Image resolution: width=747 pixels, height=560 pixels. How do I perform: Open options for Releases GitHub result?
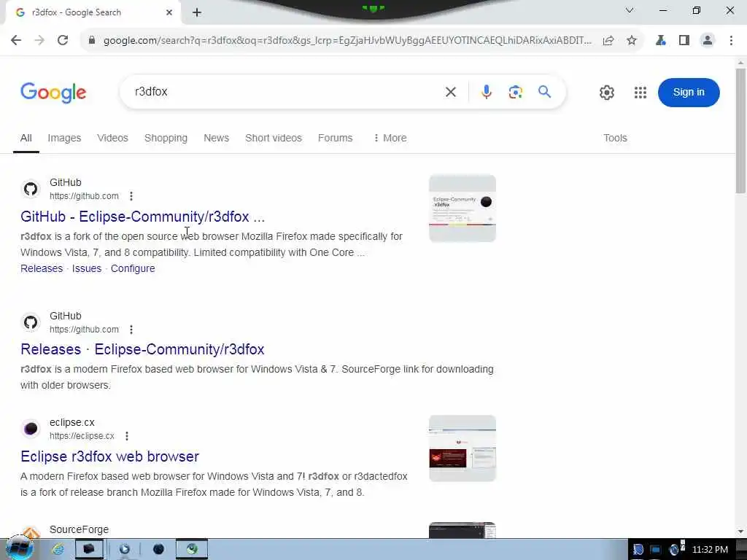(x=131, y=329)
